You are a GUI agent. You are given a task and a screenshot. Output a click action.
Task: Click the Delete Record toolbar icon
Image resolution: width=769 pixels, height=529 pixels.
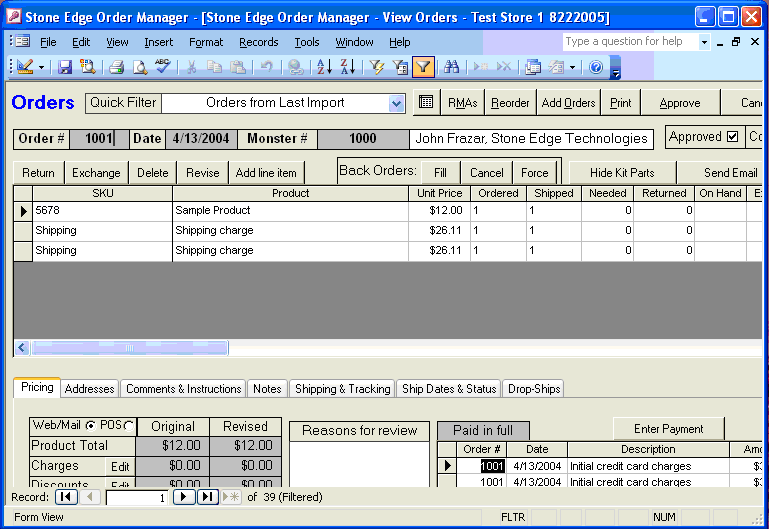click(504, 67)
